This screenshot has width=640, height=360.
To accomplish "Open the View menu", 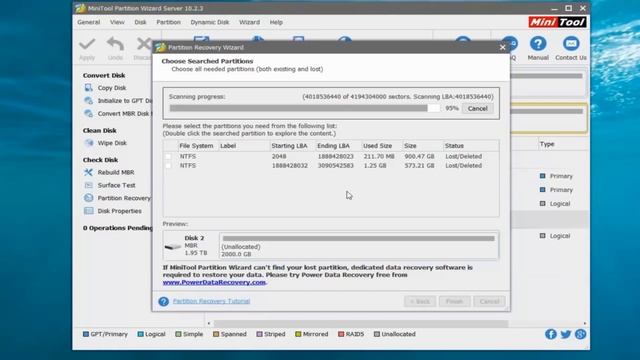I will point(117,22).
